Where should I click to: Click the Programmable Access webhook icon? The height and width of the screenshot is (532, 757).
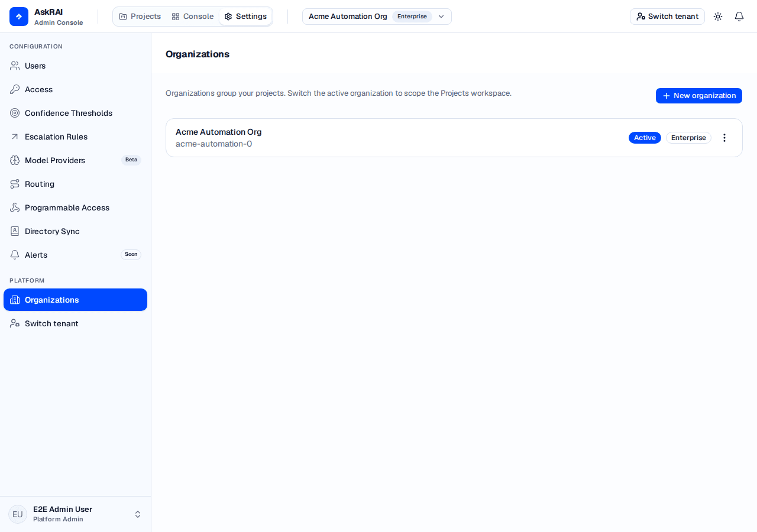pos(15,207)
